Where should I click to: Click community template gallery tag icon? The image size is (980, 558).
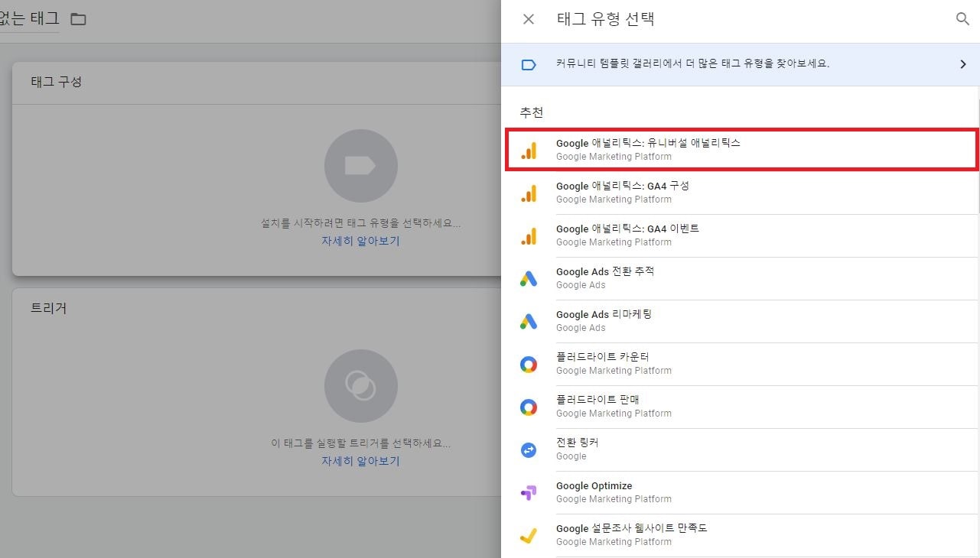529,64
